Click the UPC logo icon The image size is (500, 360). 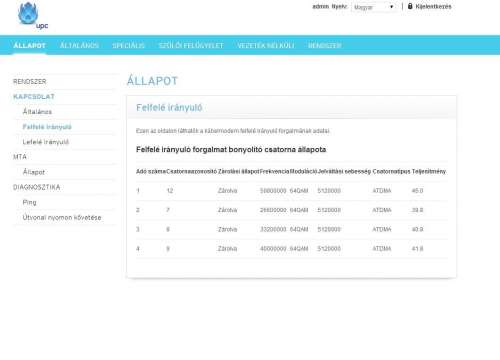click(32, 16)
